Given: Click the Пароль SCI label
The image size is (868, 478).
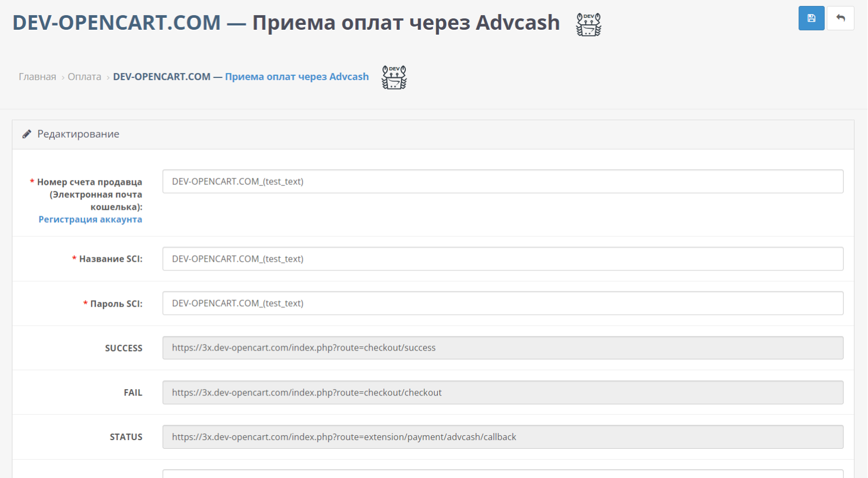Looking at the screenshot, I should click(x=116, y=304).
